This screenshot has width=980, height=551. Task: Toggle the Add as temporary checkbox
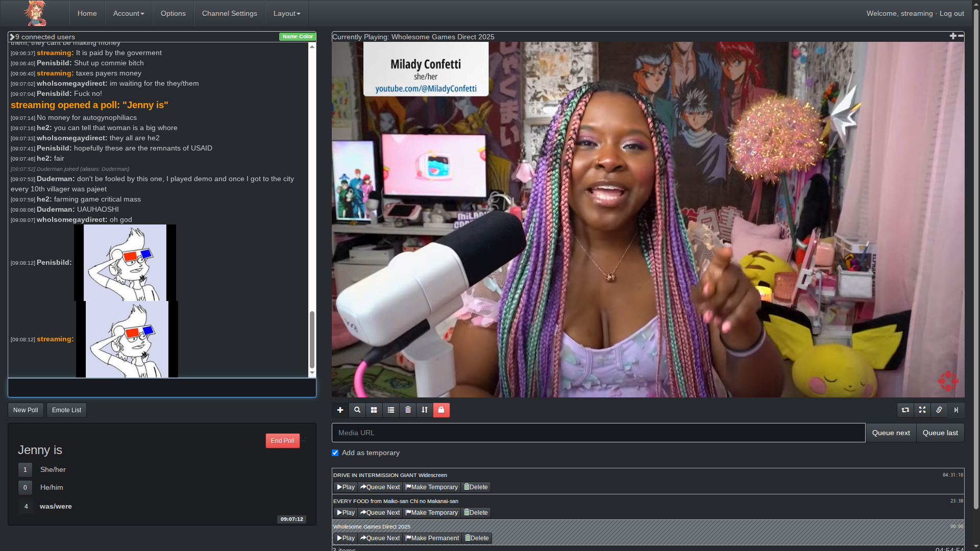coord(335,453)
